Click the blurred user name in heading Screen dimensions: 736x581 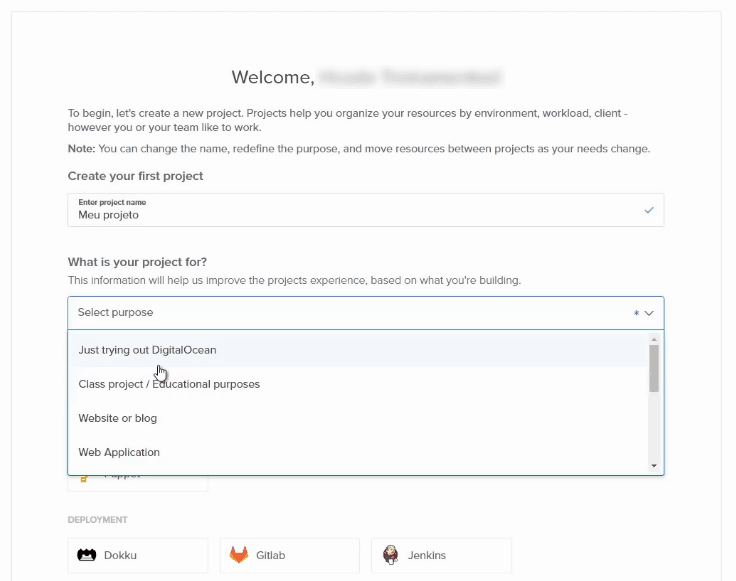[x=410, y=77]
